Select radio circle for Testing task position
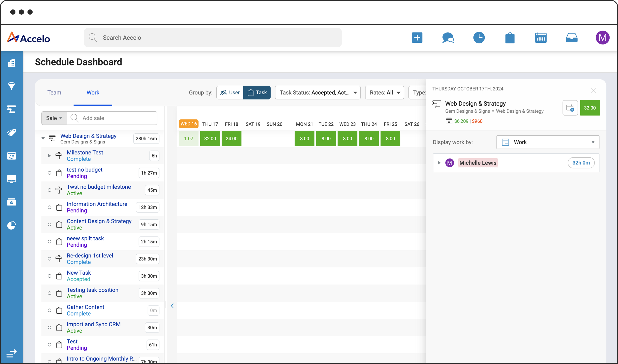Viewport: 618px width, 364px height. [x=49, y=293]
